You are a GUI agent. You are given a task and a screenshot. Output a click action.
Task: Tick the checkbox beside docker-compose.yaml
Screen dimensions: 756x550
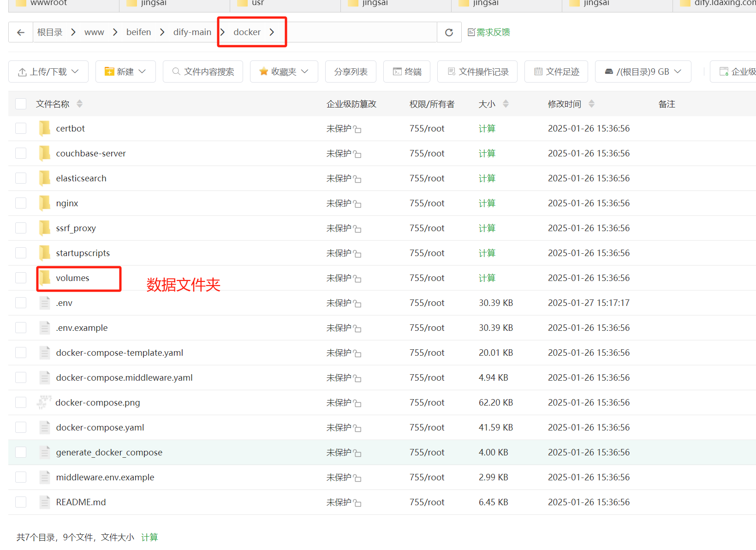click(21, 427)
